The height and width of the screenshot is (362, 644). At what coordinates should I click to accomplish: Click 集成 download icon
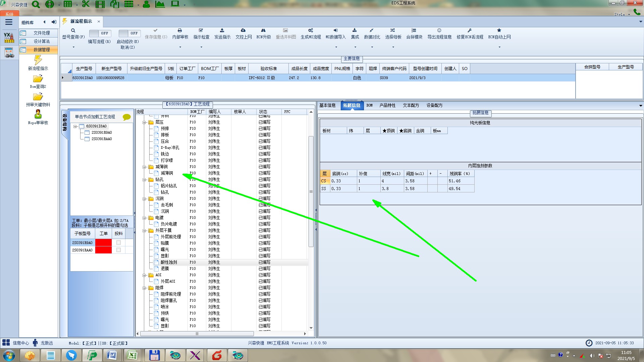coord(355,30)
